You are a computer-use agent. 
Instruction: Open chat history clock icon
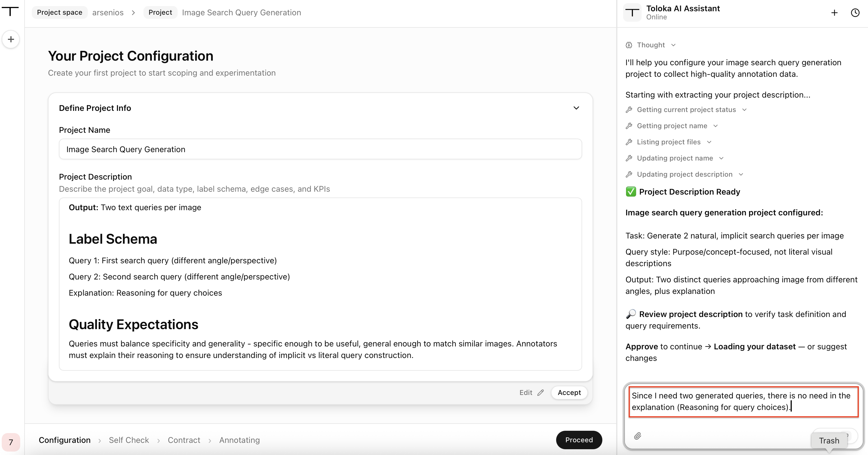click(x=855, y=13)
